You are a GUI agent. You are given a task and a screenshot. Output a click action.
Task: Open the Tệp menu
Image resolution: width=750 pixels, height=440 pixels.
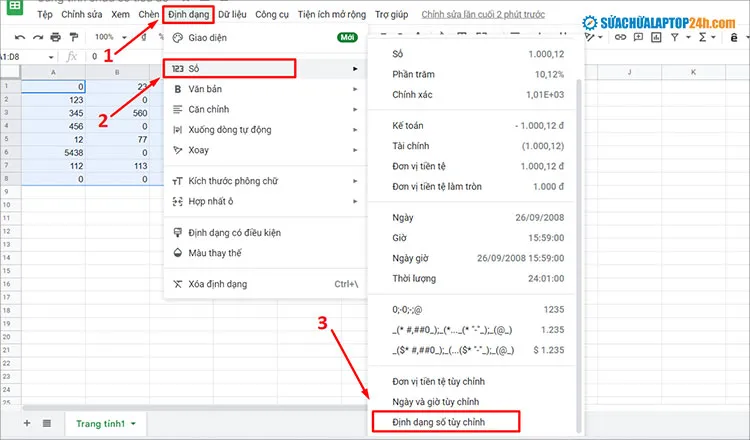[x=45, y=14]
